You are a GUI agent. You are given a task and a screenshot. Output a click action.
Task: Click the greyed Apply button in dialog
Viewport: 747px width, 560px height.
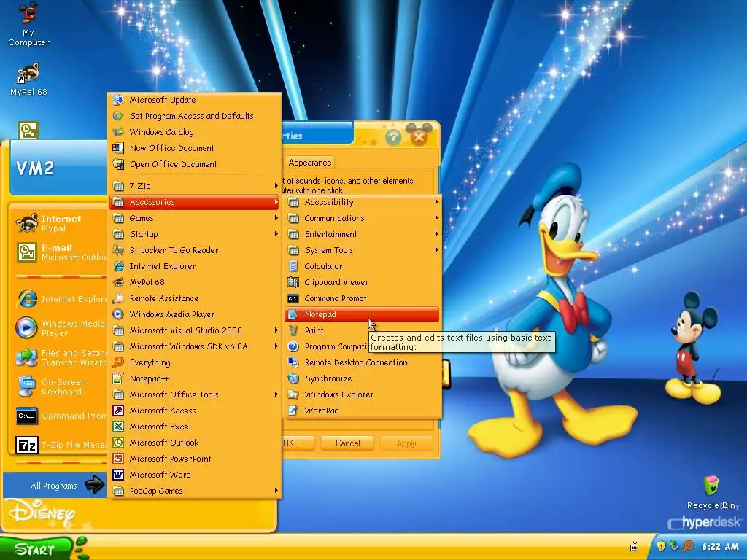[406, 443]
